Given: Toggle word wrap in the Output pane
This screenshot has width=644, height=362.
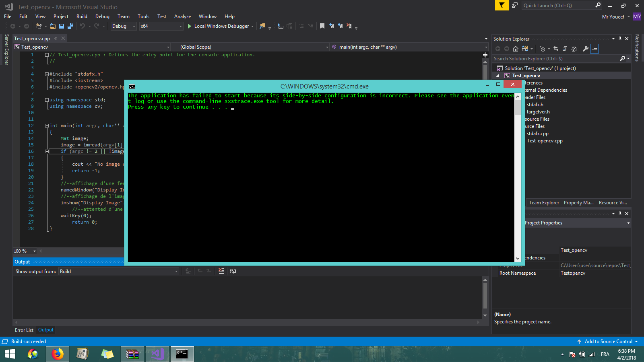Looking at the screenshot, I should point(233,271).
